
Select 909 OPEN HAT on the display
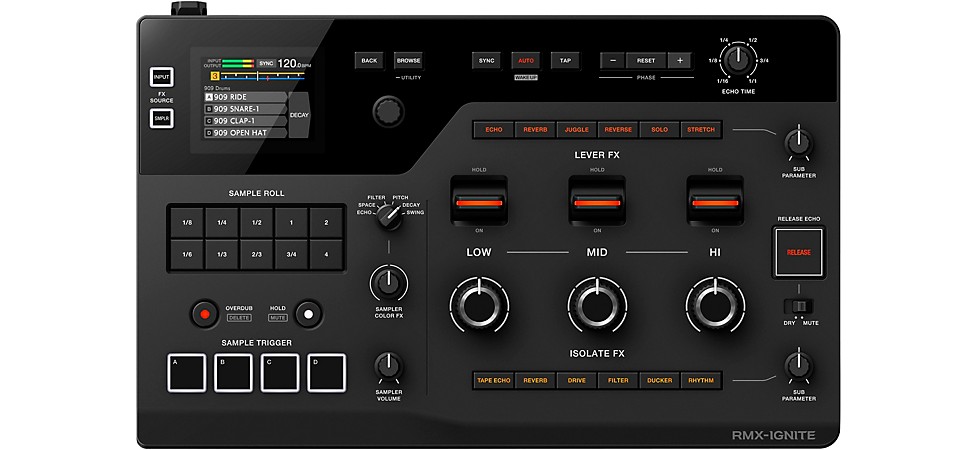click(x=245, y=133)
